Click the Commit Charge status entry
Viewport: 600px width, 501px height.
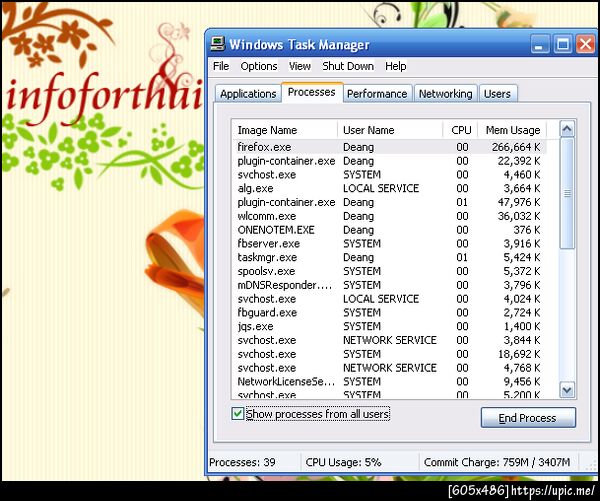(x=497, y=462)
